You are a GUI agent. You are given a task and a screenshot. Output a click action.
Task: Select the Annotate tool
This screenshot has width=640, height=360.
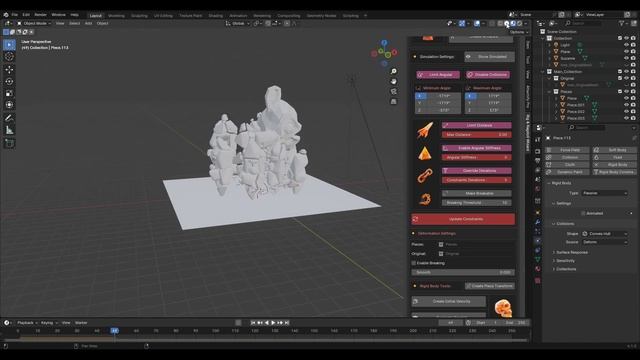pyautogui.click(x=9, y=118)
